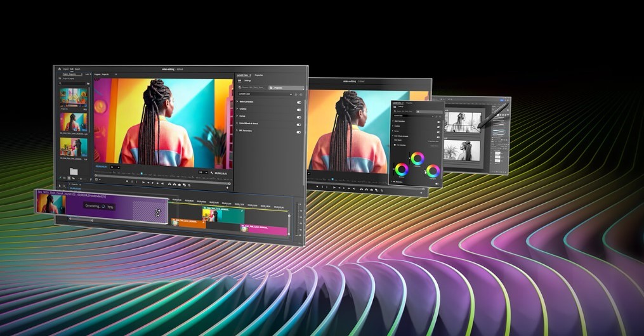Open the Lumetri Color effect dropdown in the left panel
Screen dimensions: 644x336
pos(291,94)
